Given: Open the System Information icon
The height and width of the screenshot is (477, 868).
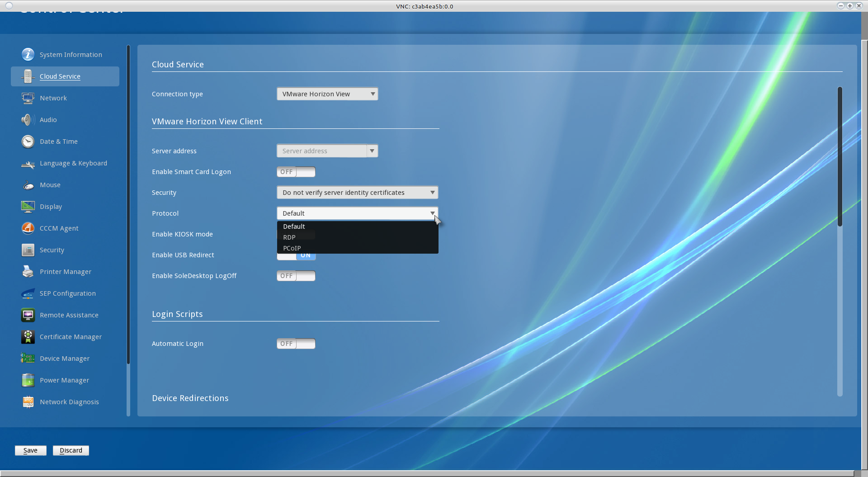Looking at the screenshot, I should click(28, 54).
